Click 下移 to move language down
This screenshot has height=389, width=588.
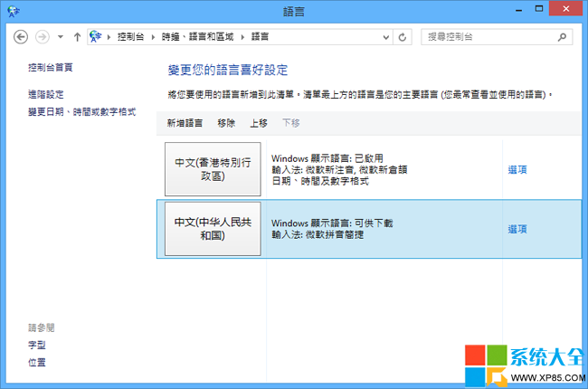[291, 123]
